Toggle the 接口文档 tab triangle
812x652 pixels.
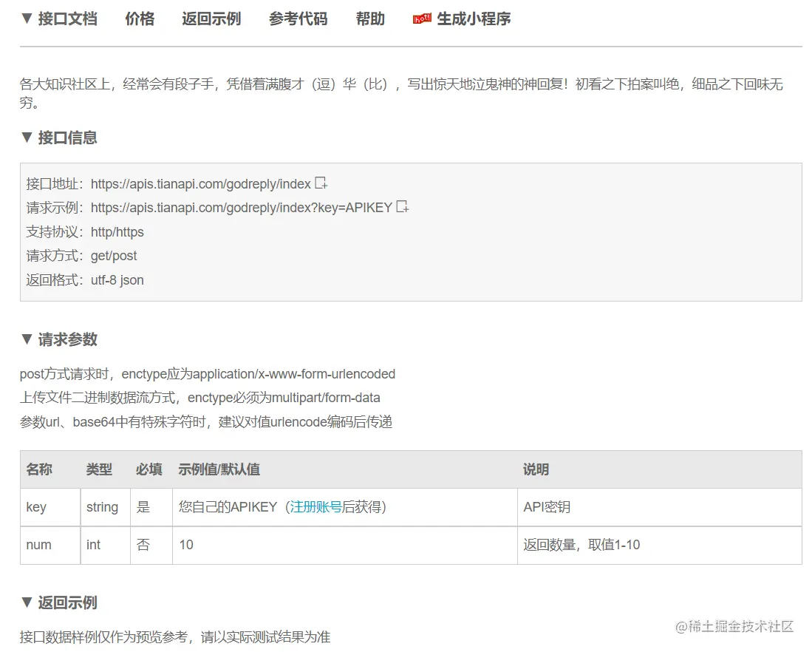click(x=27, y=18)
